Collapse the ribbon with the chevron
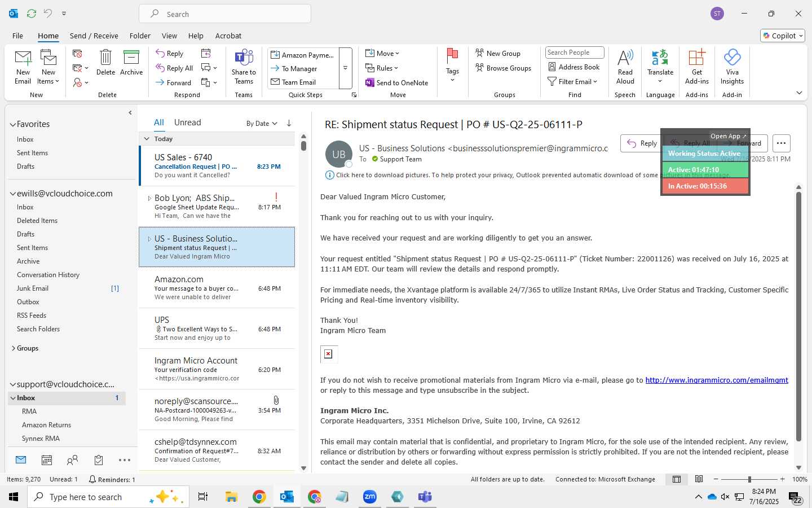 799,93
